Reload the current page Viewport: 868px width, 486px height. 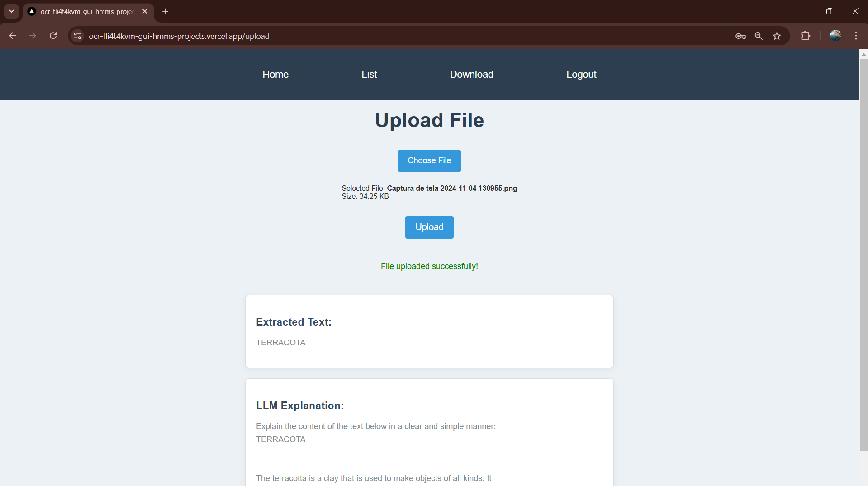53,36
